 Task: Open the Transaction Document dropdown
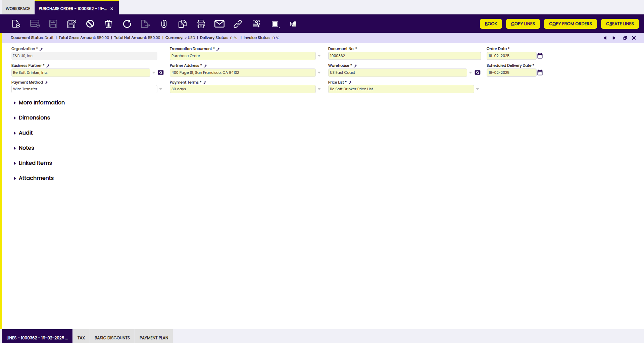point(319,56)
